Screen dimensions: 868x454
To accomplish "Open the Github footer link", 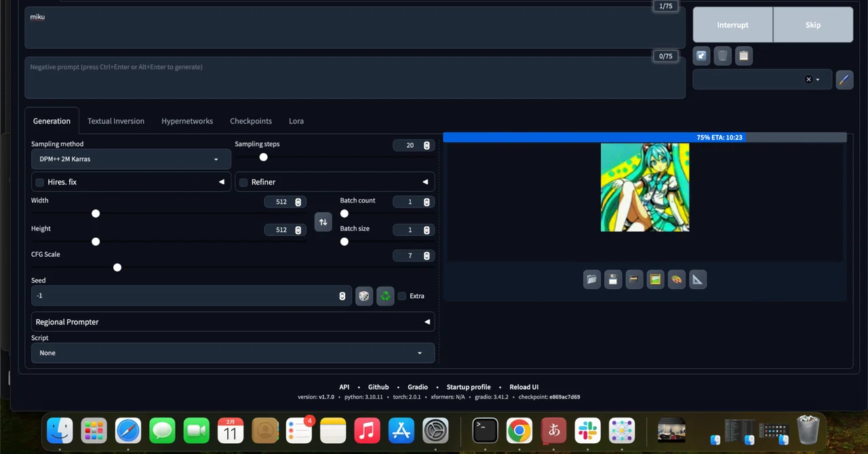I will 378,387.
